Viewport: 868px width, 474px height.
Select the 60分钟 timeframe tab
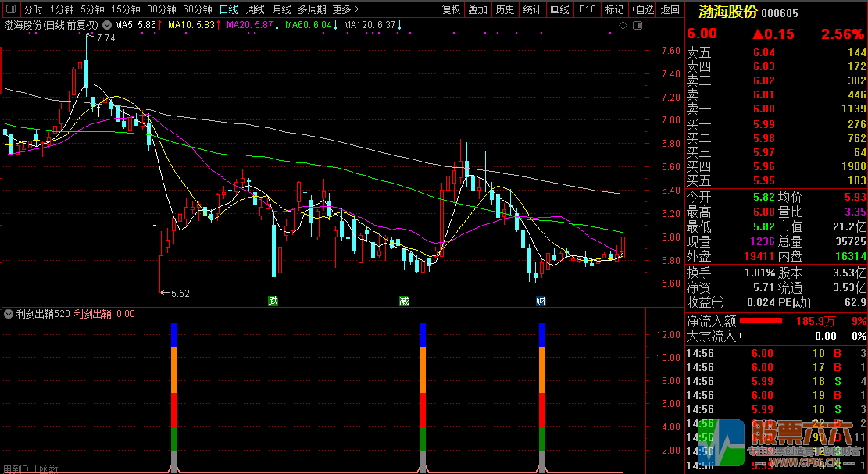click(197, 10)
